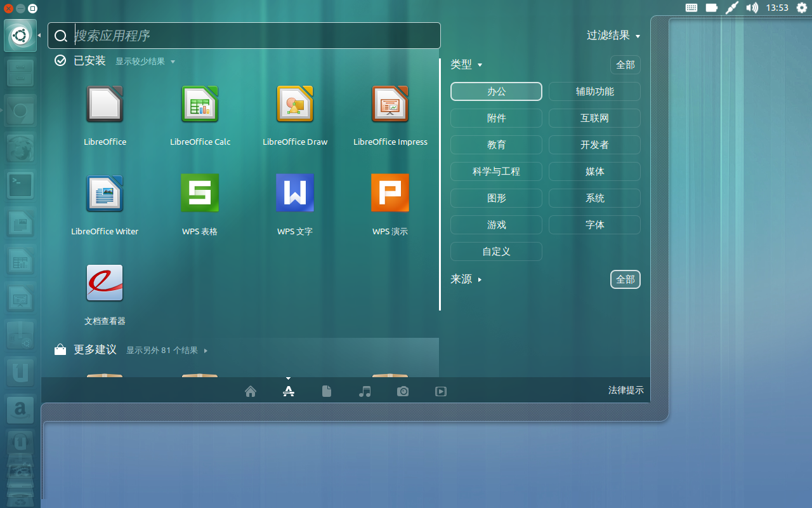The height and width of the screenshot is (508, 812).
Task: Open Amazon from launcher
Action: coord(20,410)
